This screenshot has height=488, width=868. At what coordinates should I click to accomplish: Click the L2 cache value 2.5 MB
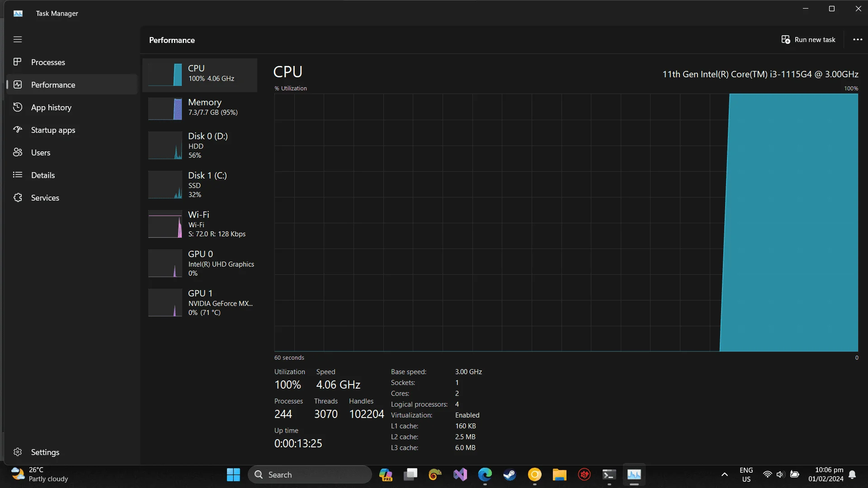[465, 437]
